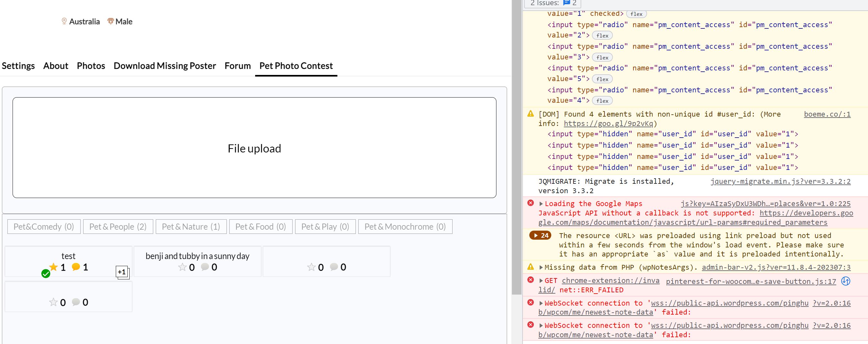Filter by Pet & Monochrome (0) category
The image size is (868, 344).
tap(405, 226)
